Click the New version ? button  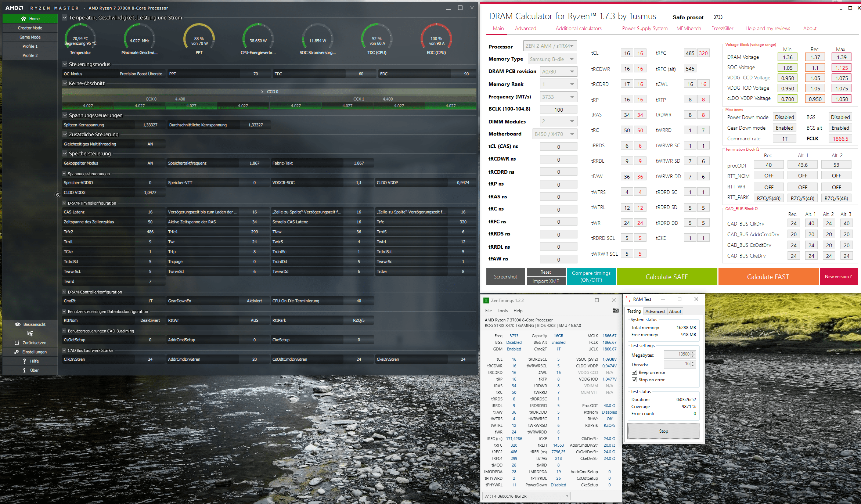839,276
